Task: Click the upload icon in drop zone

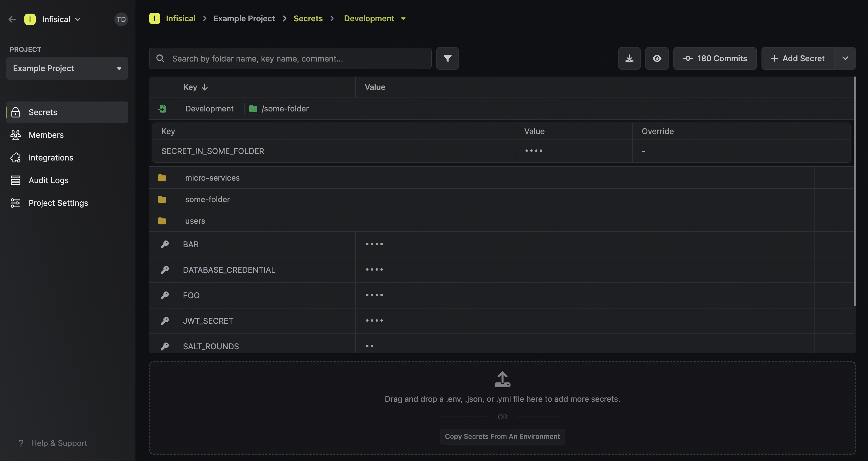Action: [x=502, y=379]
